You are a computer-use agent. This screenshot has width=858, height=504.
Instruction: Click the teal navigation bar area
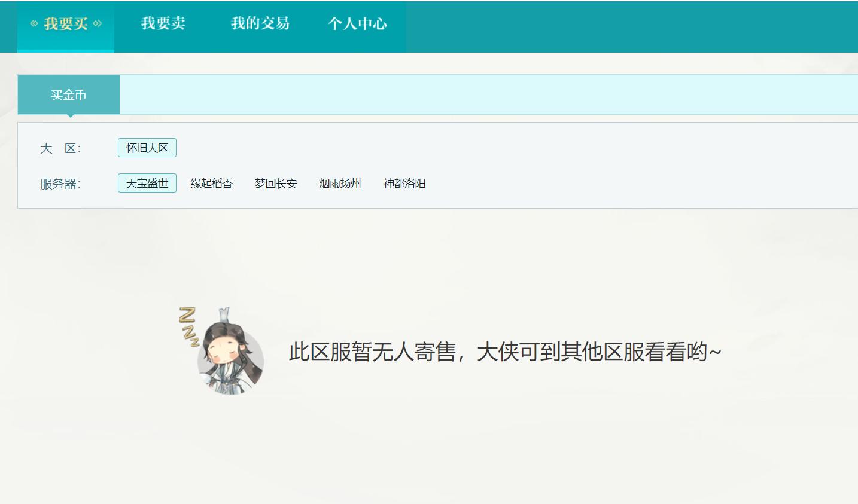tap(538, 26)
